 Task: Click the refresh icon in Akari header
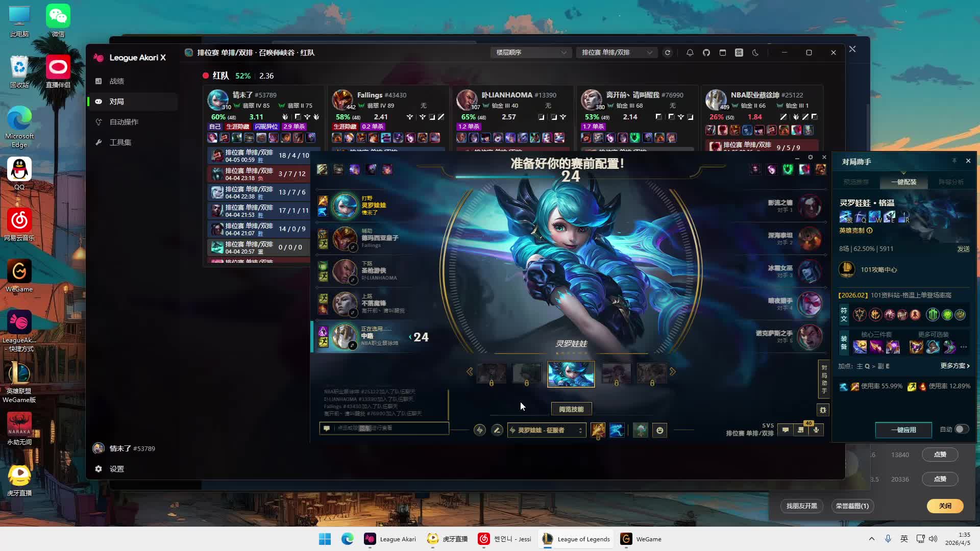(x=667, y=53)
